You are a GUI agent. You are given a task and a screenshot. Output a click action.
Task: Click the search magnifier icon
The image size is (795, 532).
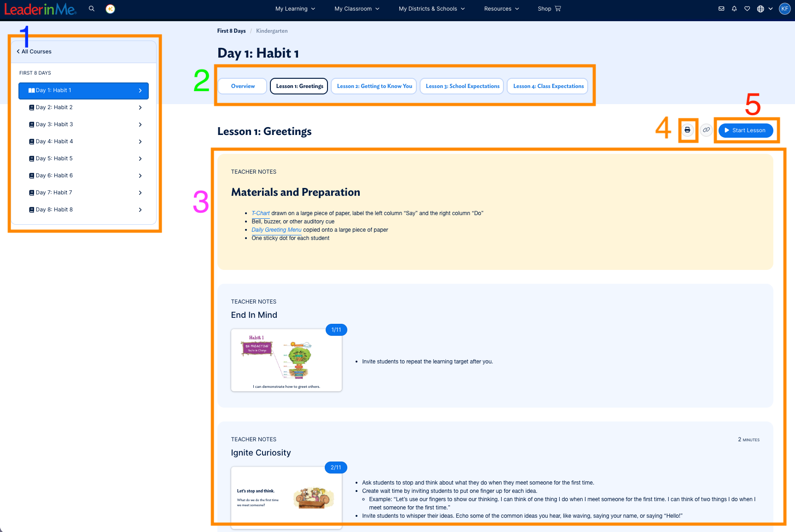pos(92,9)
